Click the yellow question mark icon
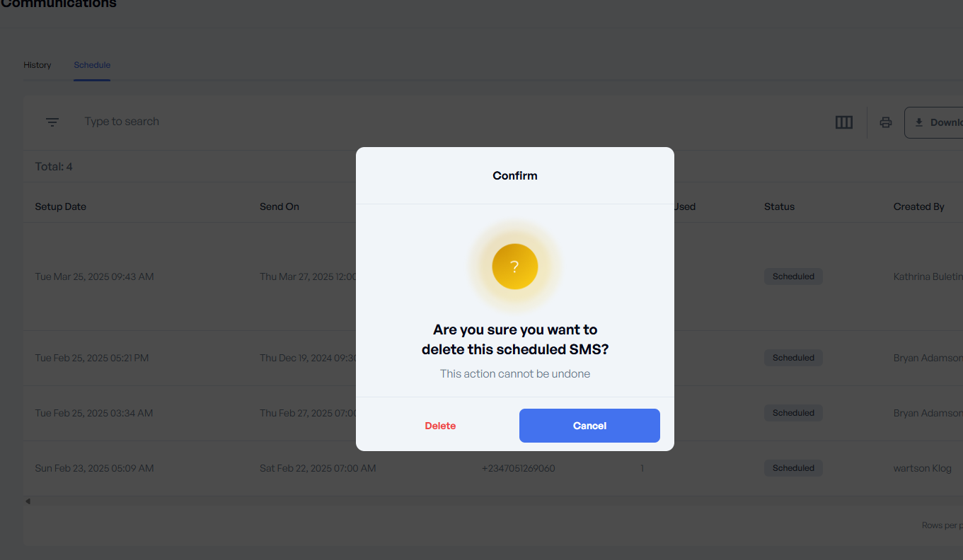The width and height of the screenshot is (963, 560). [x=514, y=267]
